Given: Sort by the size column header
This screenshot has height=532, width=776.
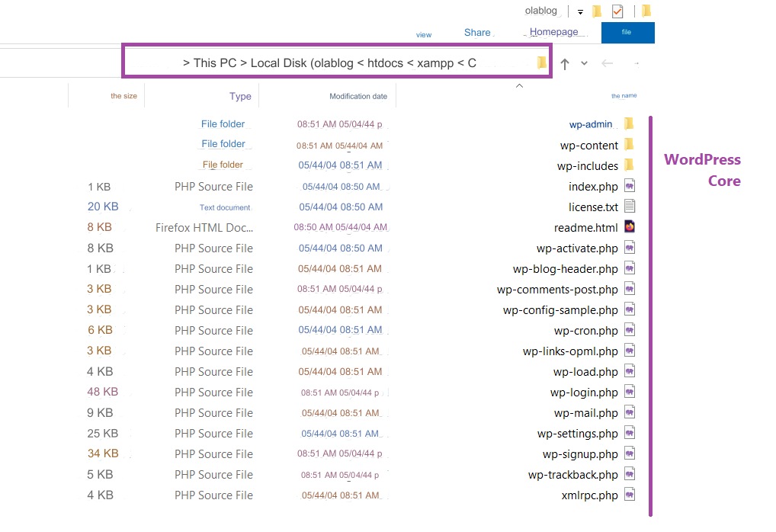Looking at the screenshot, I should [x=123, y=95].
